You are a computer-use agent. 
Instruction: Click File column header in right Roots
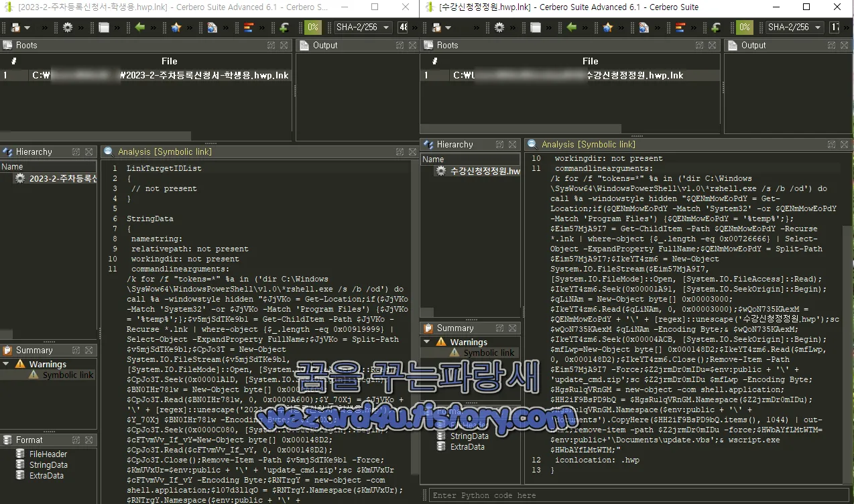pos(591,61)
